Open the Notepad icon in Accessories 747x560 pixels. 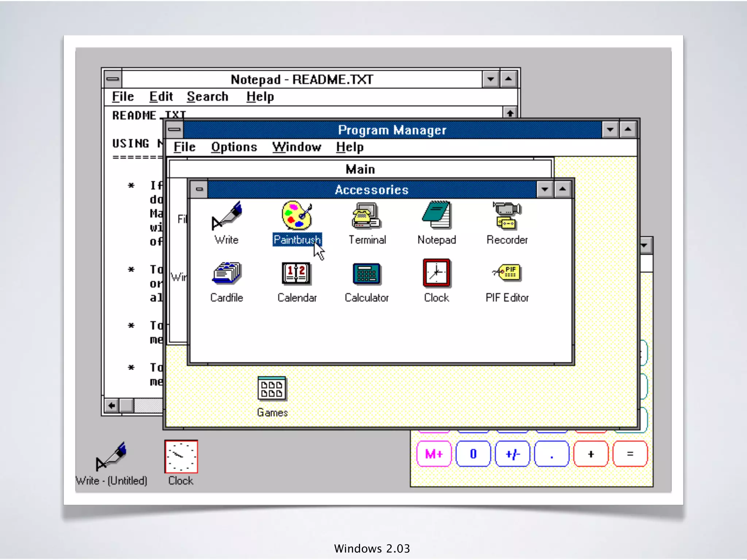click(437, 215)
